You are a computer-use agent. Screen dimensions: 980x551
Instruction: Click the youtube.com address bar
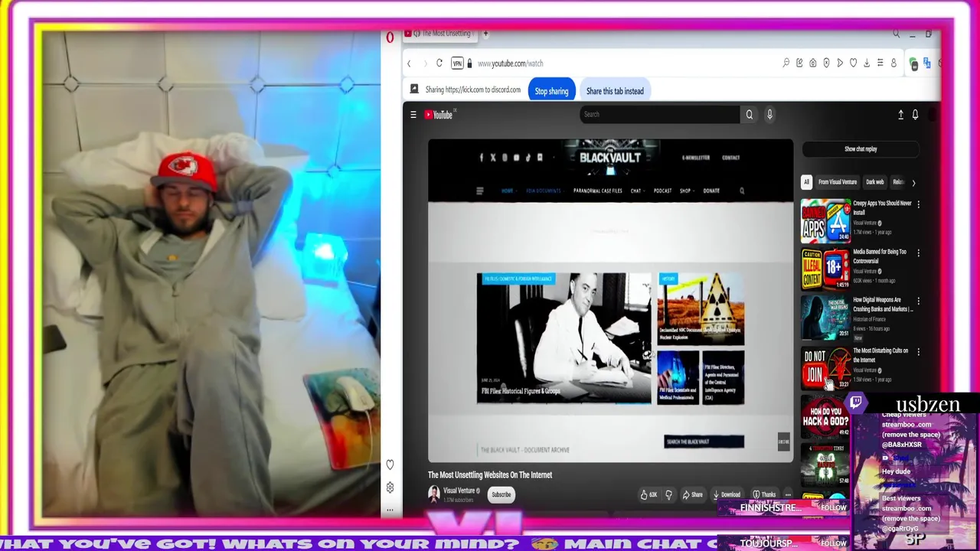click(510, 64)
